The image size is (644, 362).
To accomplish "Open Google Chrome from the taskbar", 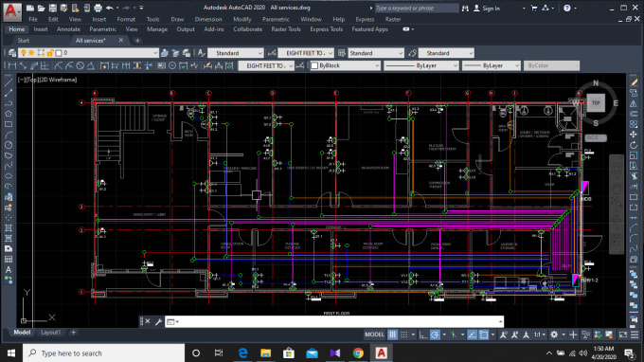I will [358, 353].
